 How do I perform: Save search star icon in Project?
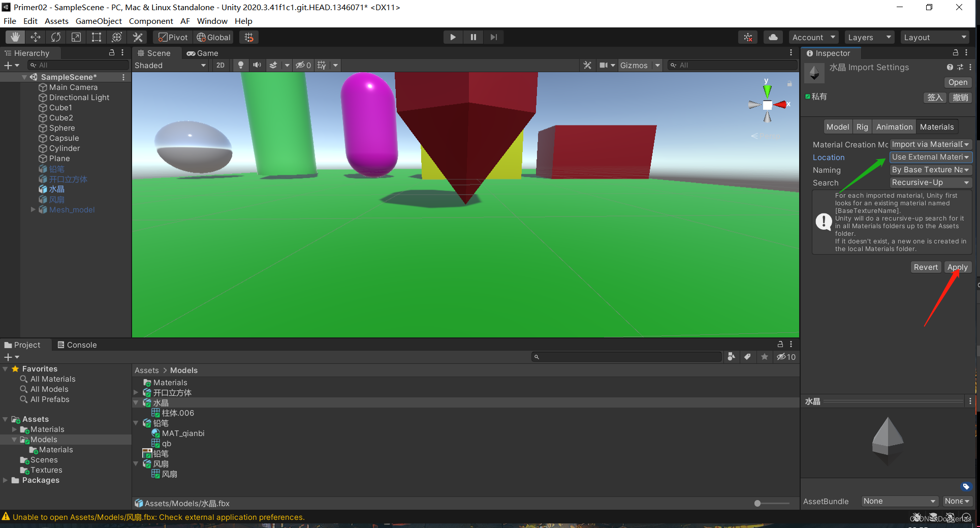pyautogui.click(x=764, y=357)
